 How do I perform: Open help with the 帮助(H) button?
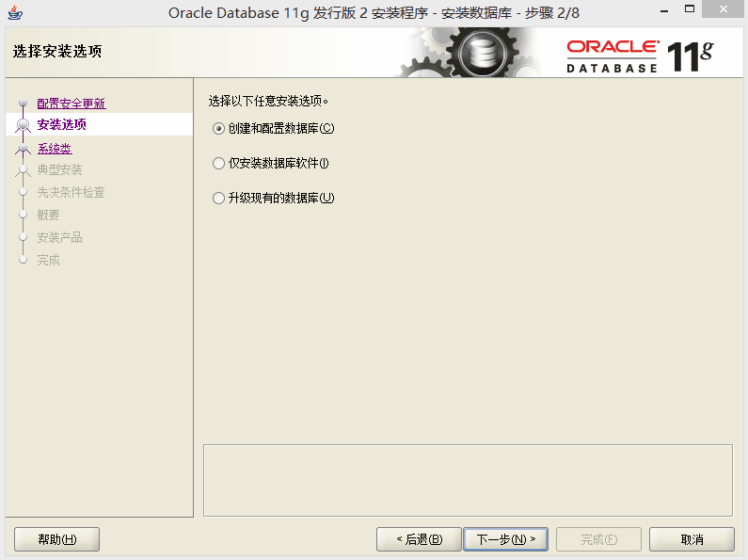click(56, 539)
